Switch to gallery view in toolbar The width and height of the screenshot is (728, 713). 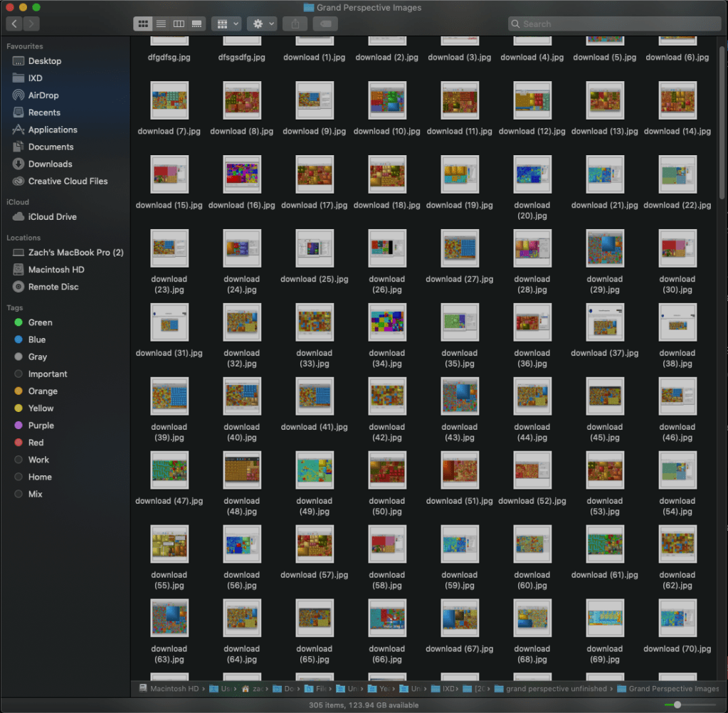(x=196, y=23)
